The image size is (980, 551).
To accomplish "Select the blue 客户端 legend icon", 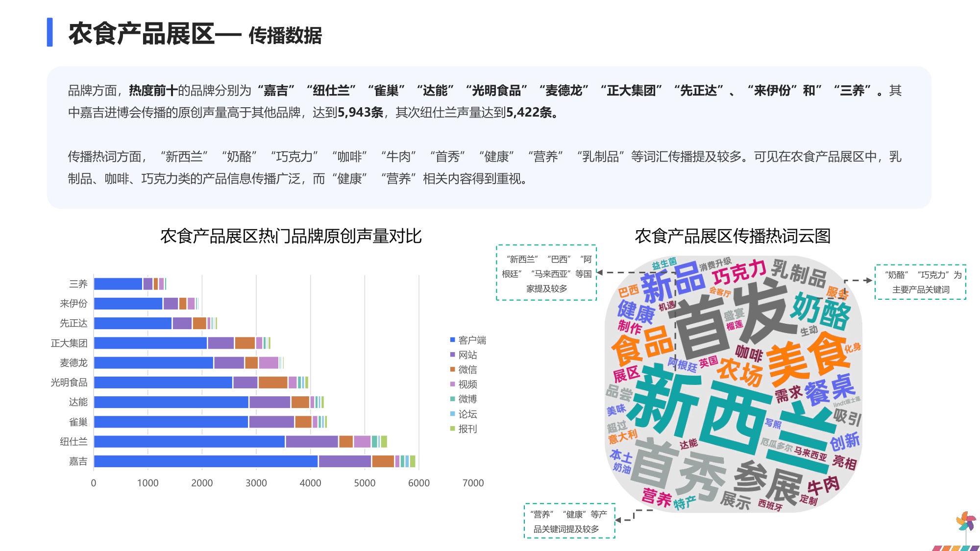I will pos(451,340).
